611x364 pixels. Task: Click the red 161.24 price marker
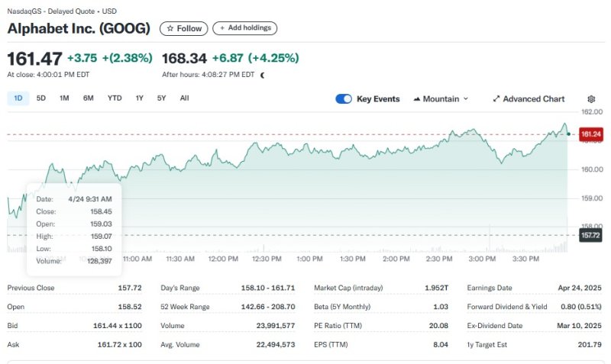coord(590,134)
